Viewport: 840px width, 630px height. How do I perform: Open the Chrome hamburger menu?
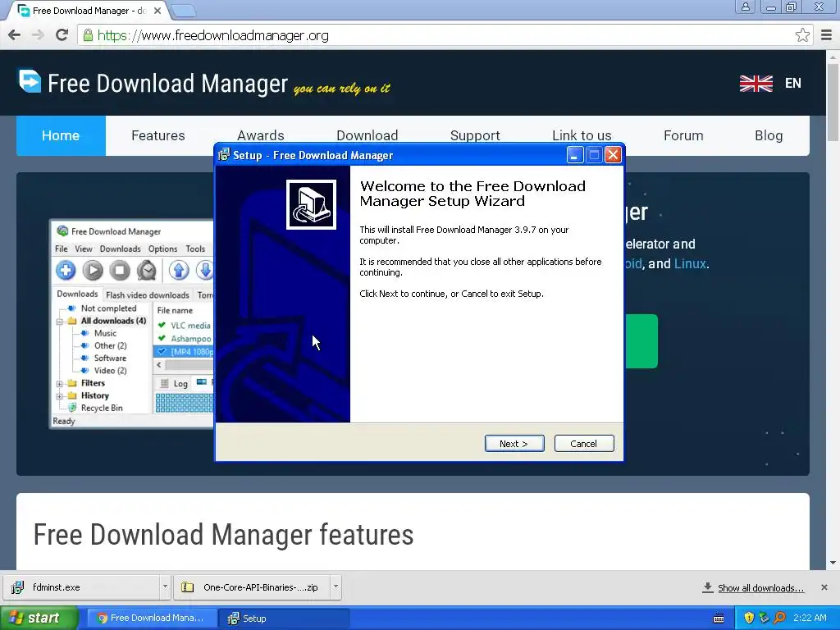(x=827, y=35)
